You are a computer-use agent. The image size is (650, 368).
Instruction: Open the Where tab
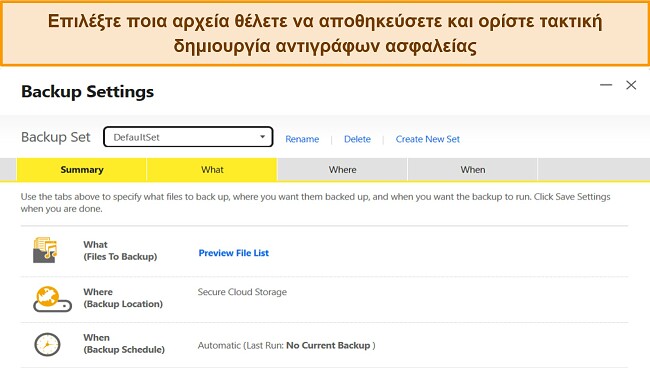pyautogui.click(x=342, y=169)
